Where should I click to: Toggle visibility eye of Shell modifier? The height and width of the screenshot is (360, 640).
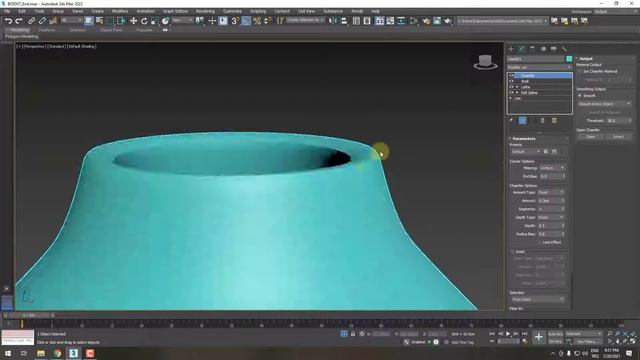tap(511, 81)
